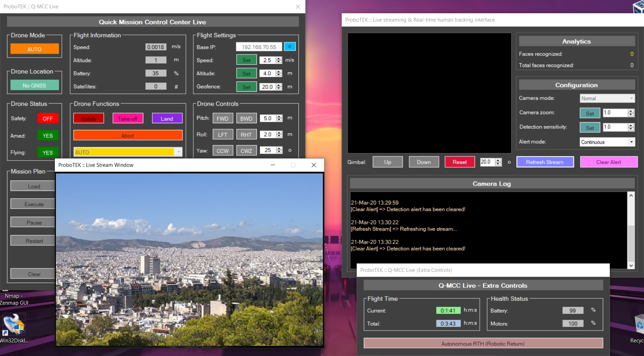Reset the gimbal with Reset button
Image resolution: width=644 pixels, height=356 pixels.
[459, 162]
